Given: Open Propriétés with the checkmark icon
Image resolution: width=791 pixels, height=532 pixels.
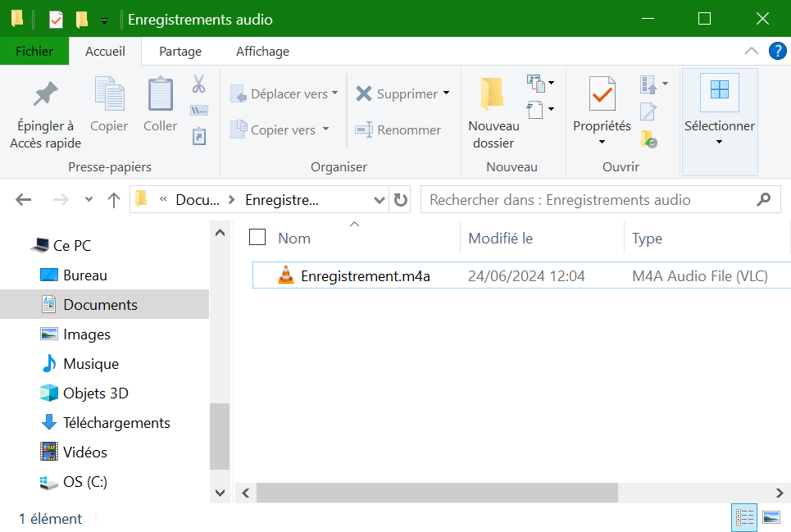Looking at the screenshot, I should [x=602, y=94].
